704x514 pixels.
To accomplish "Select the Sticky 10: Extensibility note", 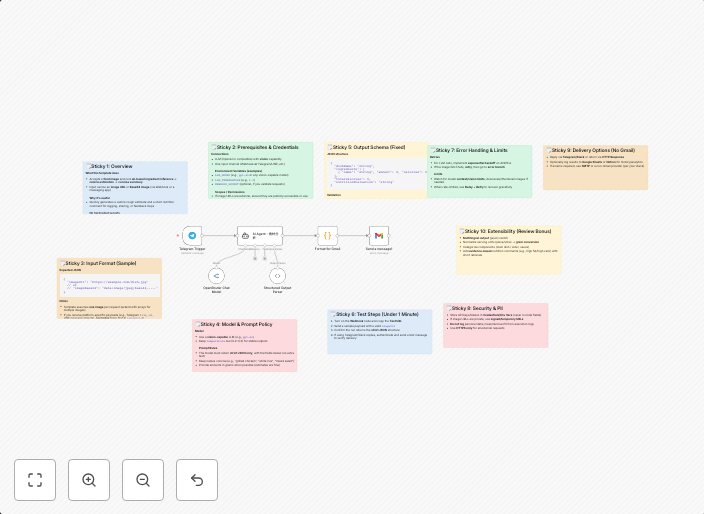I will 509,249.
